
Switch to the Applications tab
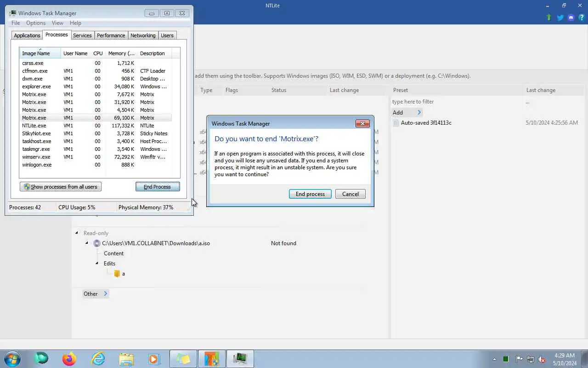(x=27, y=35)
